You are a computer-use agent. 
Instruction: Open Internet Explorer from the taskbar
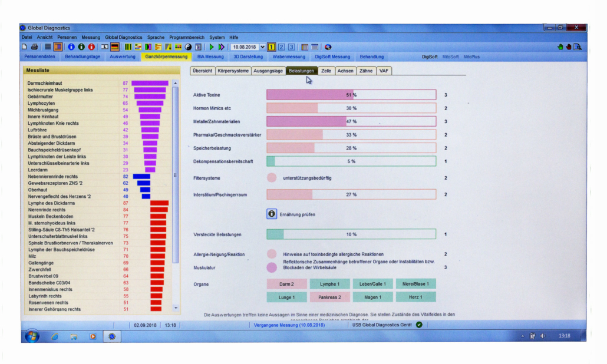[x=55, y=336]
